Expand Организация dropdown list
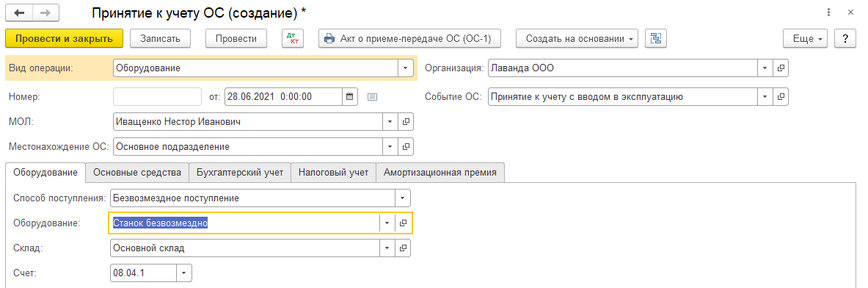Viewport: 868px width, 288px height. coord(765,68)
